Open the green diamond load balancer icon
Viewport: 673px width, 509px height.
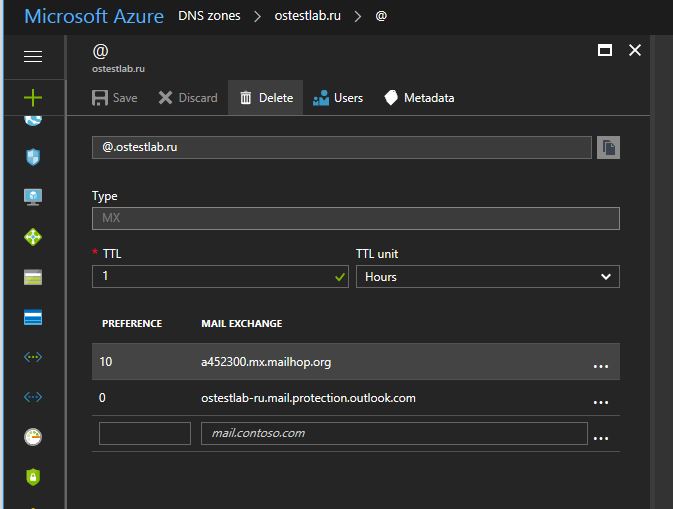pyautogui.click(x=33, y=237)
